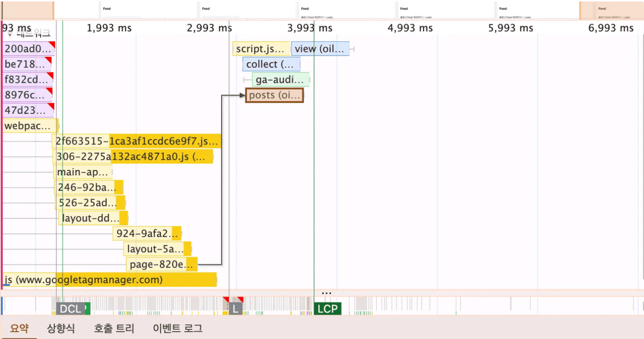Click the ga-audi… request bar
The height and width of the screenshot is (339, 644).
click(x=280, y=80)
